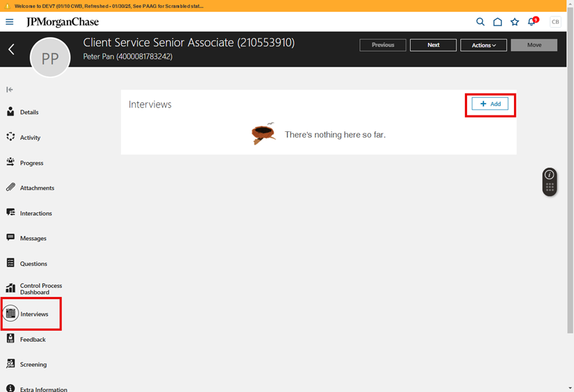Open favorites star icon
The height and width of the screenshot is (392, 574).
coord(515,22)
